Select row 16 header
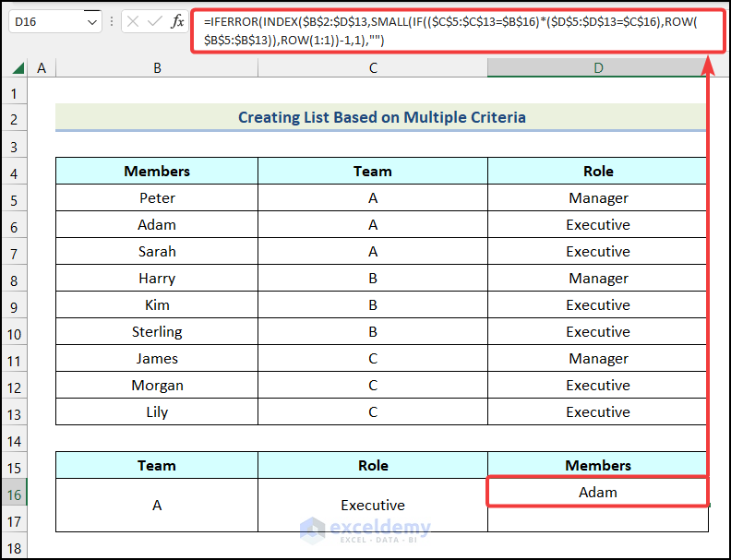 coord(14,493)
